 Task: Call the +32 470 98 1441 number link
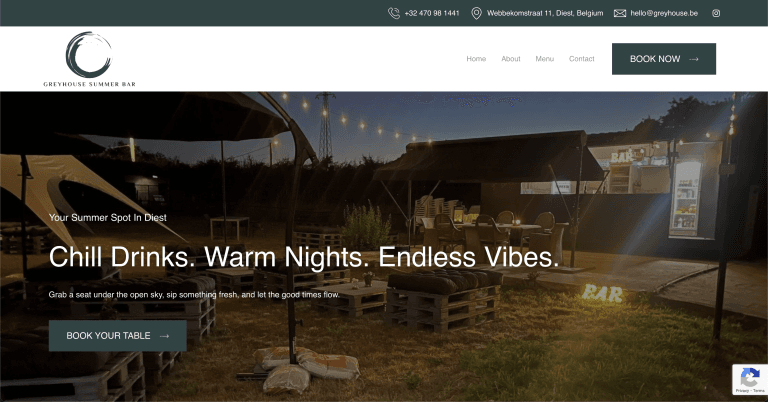tap(432, 13)
